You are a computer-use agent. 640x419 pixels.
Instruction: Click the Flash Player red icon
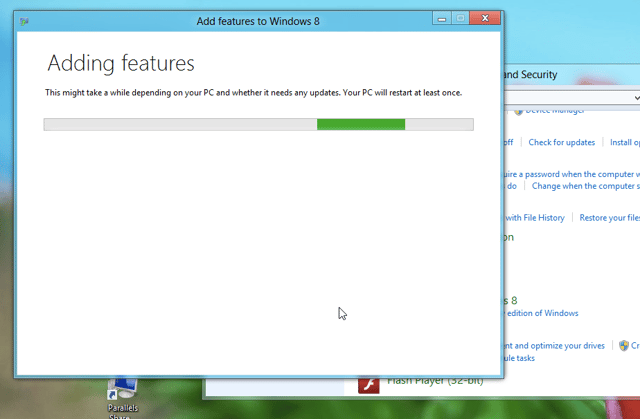tap(369, 385)
